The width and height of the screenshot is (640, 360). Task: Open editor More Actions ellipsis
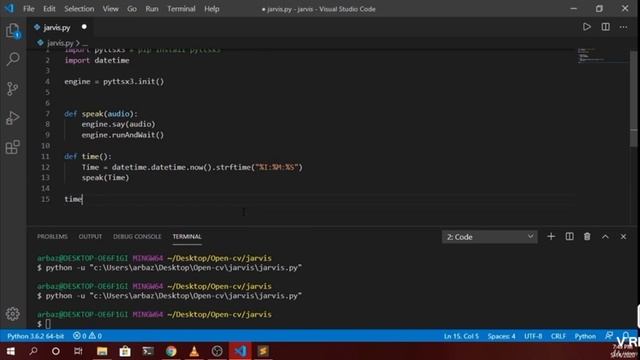pyautogui.click(x=623, y=27)
